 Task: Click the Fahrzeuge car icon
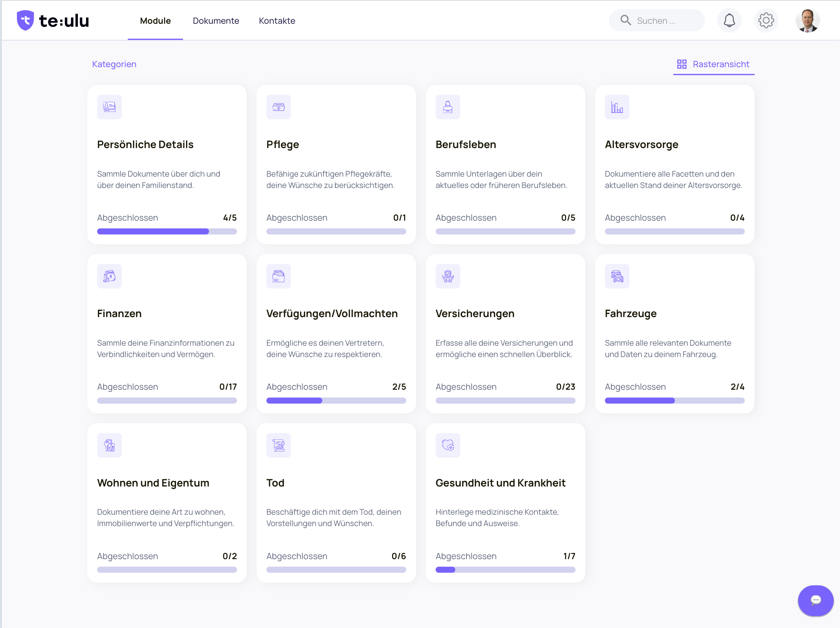point(617,276)
